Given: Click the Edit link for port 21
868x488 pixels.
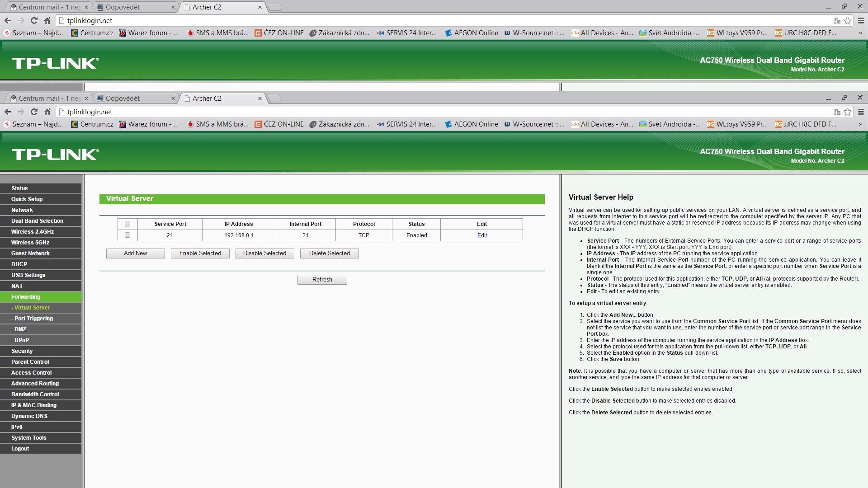Looking at the screenshot, I should 482,235.
